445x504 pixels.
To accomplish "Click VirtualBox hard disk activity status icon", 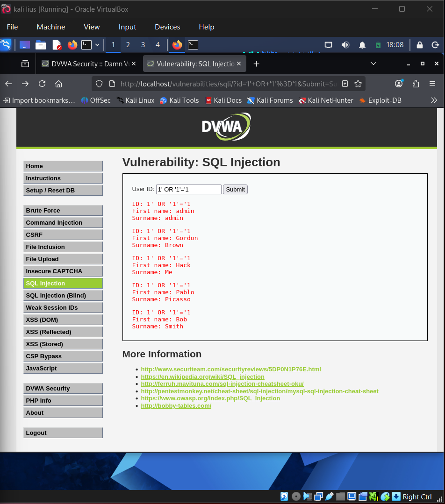I will [x=284, y=496].
